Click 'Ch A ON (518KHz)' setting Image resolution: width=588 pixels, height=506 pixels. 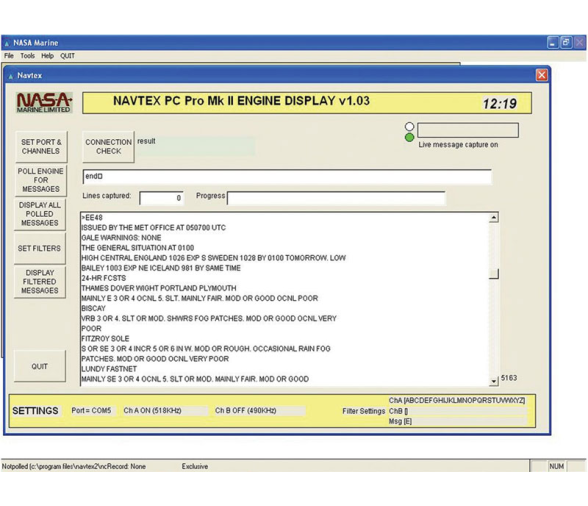point(165,411)
